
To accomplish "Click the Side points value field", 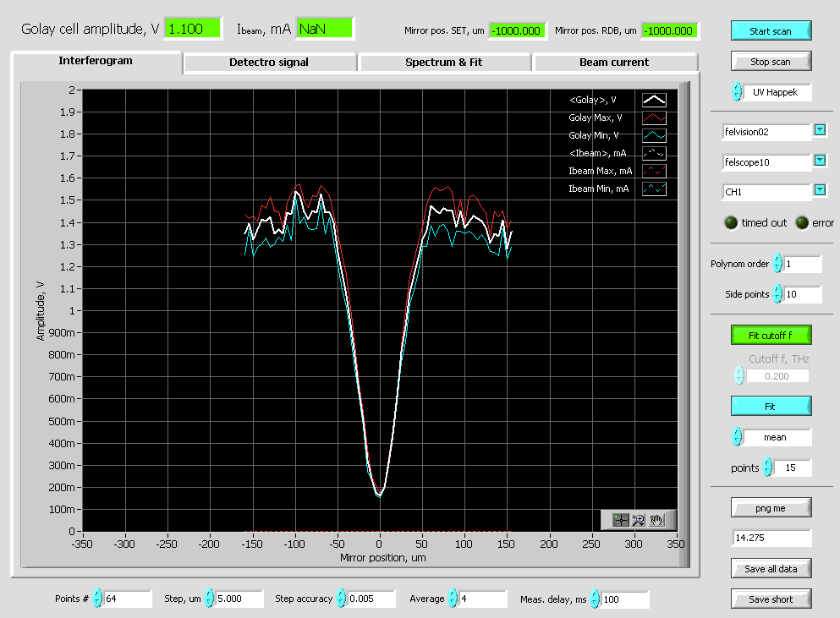I will tap(803, 294).
